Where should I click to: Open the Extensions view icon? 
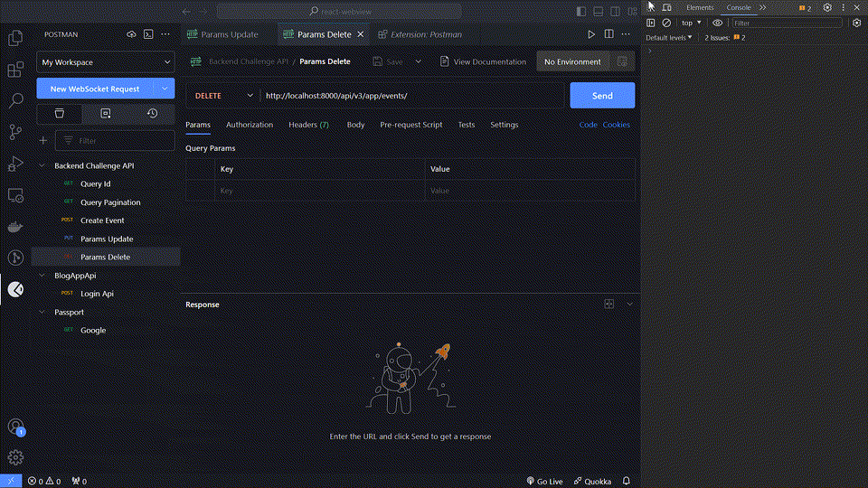(15, 70)
